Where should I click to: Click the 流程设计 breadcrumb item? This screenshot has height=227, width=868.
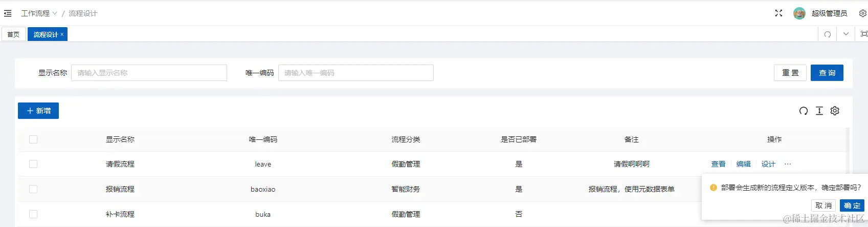[x=83, y=13]
